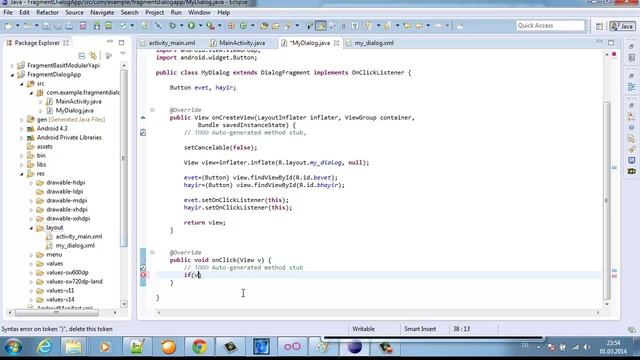Select MyDialog.java in Package Explorer

[x=74, y=111]
